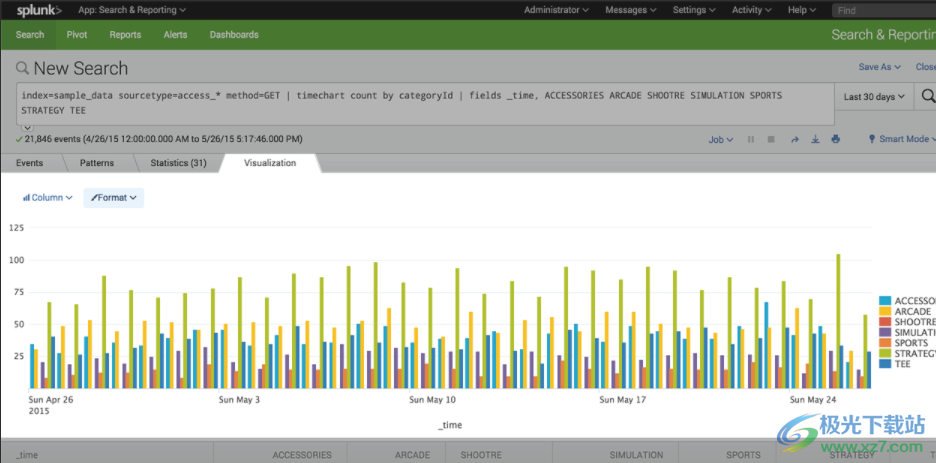Open Activity menu
936x463 pixels.
coord(752,10)
